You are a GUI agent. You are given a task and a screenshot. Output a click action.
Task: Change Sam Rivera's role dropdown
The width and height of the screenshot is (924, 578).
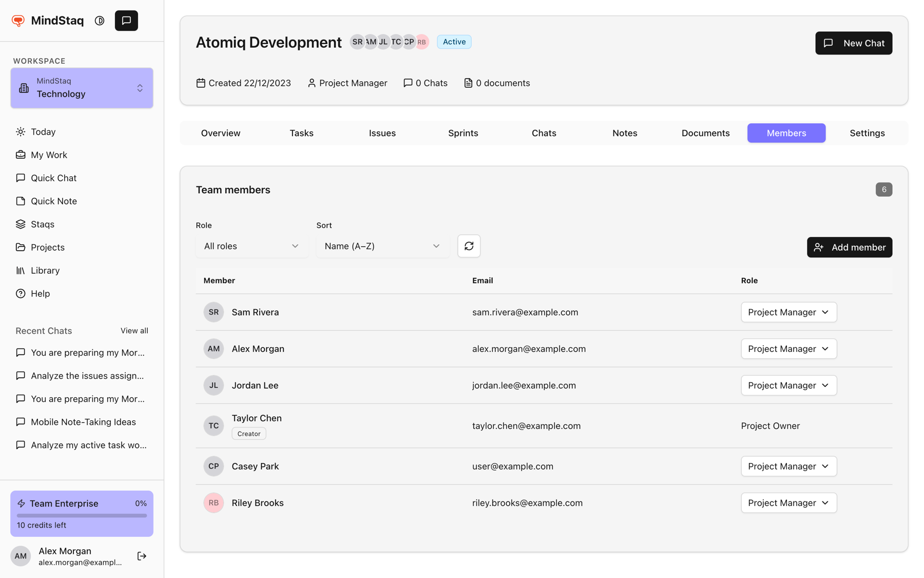click(x=788, y=312)
